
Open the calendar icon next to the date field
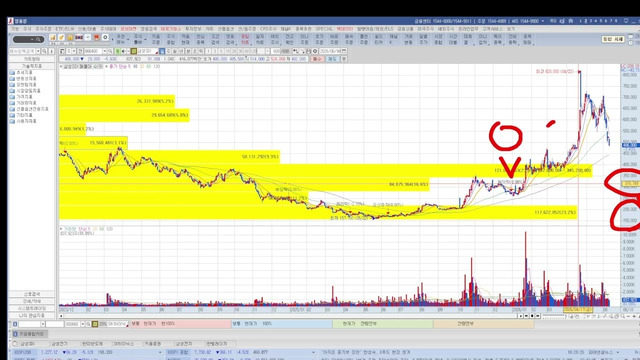(344, 51)
